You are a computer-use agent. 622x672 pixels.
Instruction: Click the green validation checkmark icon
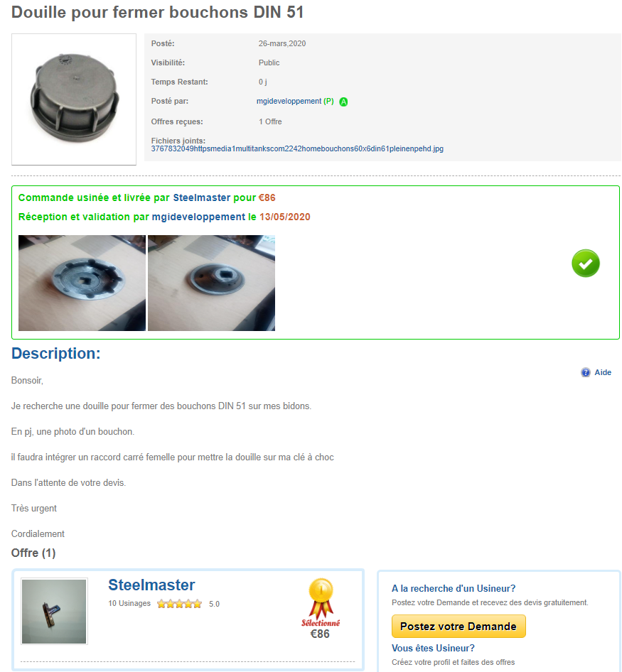point(585,263)
